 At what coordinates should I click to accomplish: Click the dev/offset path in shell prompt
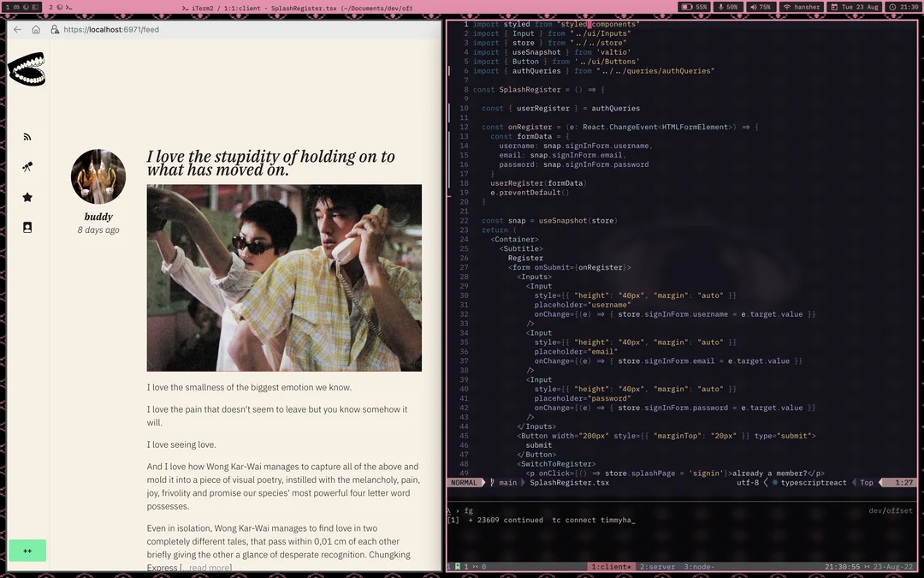tap(890, 510)
